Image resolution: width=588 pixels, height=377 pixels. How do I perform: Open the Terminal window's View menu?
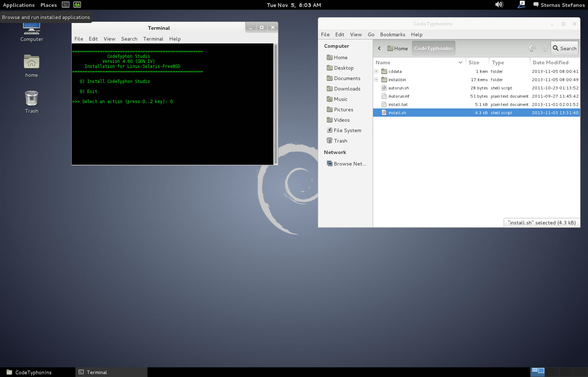coord(109,39)
